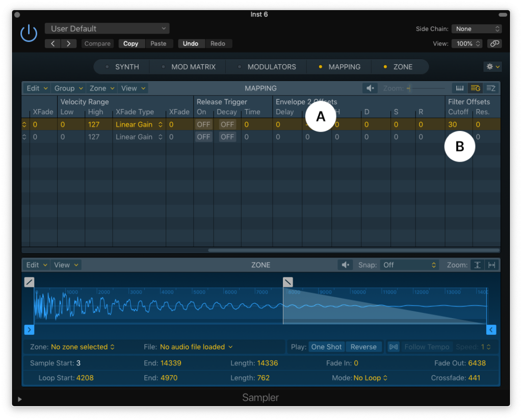Screen dimensions: 522x420
Task: Open the loop Mode menu
Action: click(371, 378)
